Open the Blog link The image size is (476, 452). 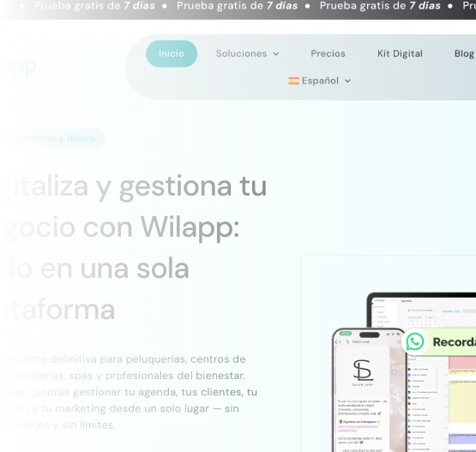click(x=465, y=53)
